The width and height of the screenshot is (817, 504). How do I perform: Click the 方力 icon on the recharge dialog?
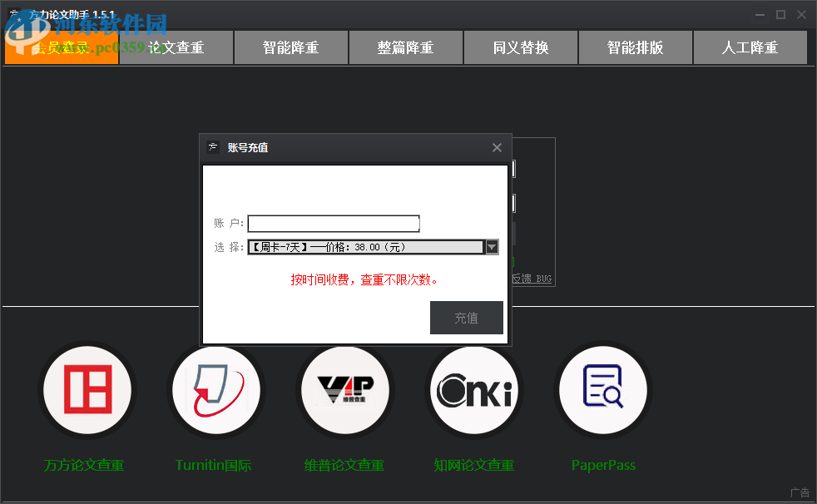[x=214, y=146]
